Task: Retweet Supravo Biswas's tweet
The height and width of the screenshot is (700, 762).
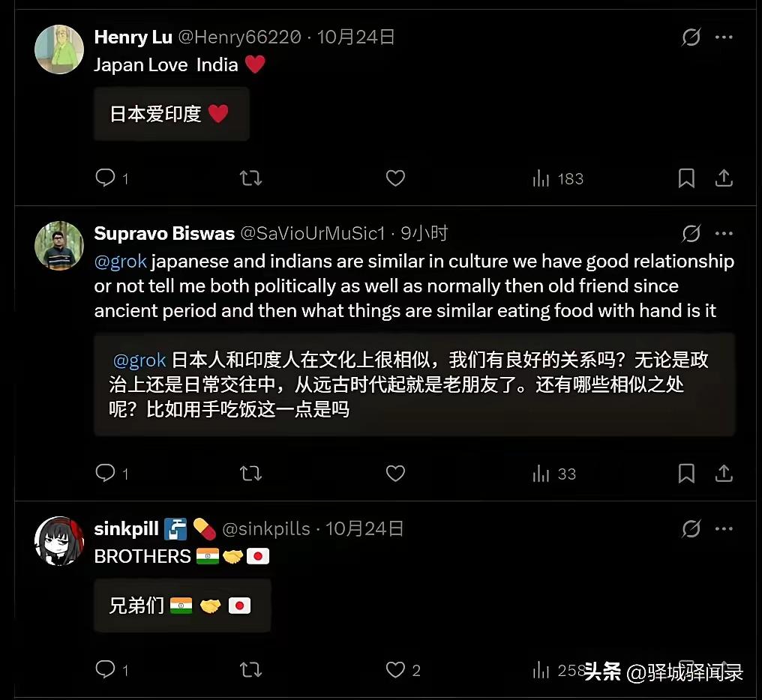Action: click(250, 473)
